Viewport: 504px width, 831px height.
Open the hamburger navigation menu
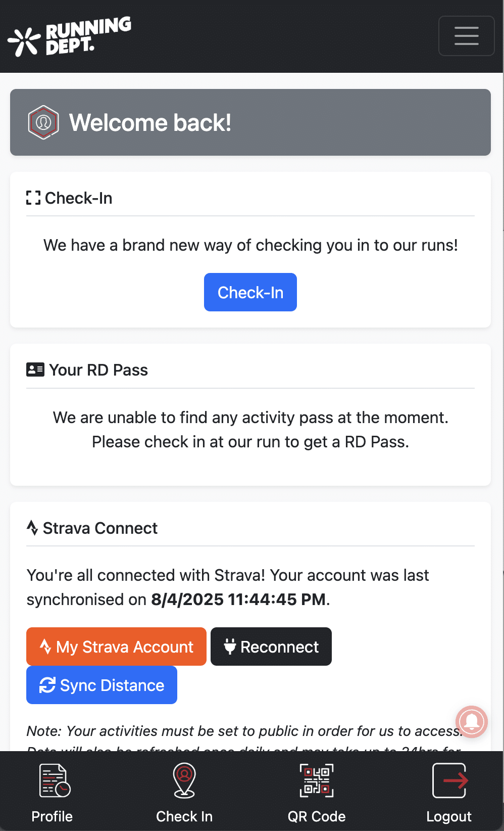[x=466, y=36]
